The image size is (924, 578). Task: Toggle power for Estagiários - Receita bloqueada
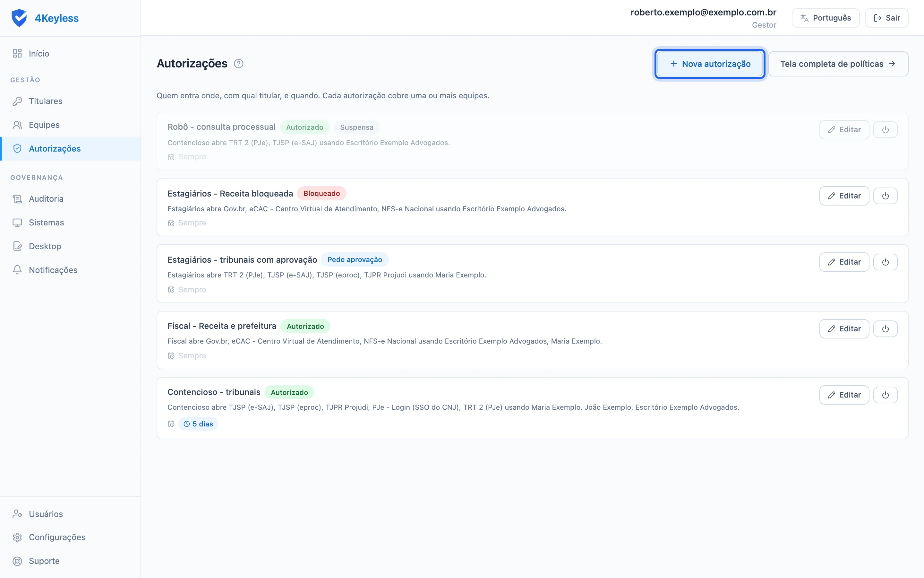click(x=885, y=196)
